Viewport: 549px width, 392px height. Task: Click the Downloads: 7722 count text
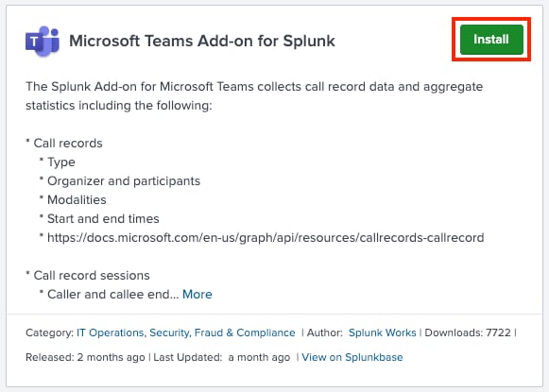468,332
